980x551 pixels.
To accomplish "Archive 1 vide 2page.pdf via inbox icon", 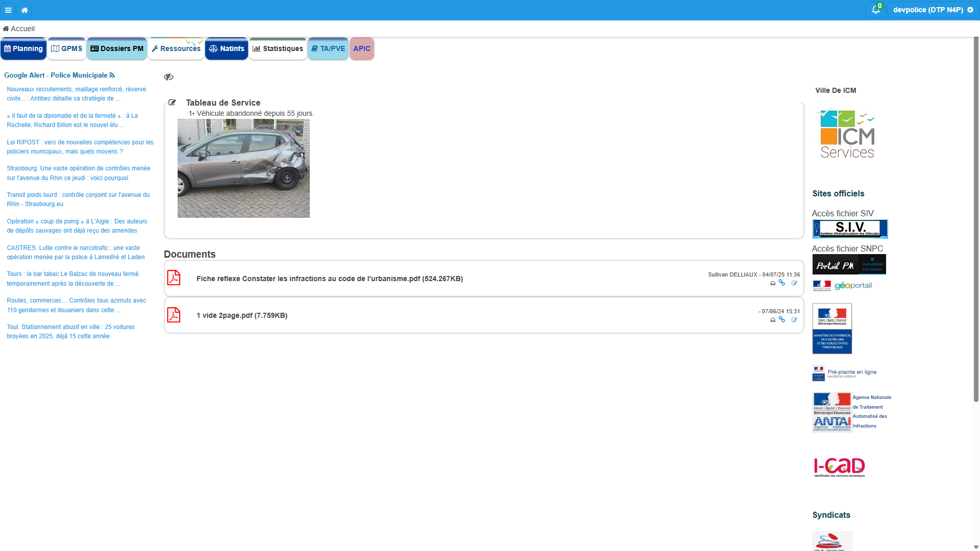I will point(773,320).
